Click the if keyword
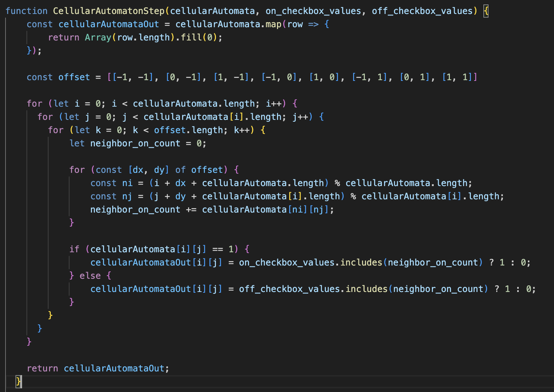This screenshot has height=392, width=554. (74, 249)
